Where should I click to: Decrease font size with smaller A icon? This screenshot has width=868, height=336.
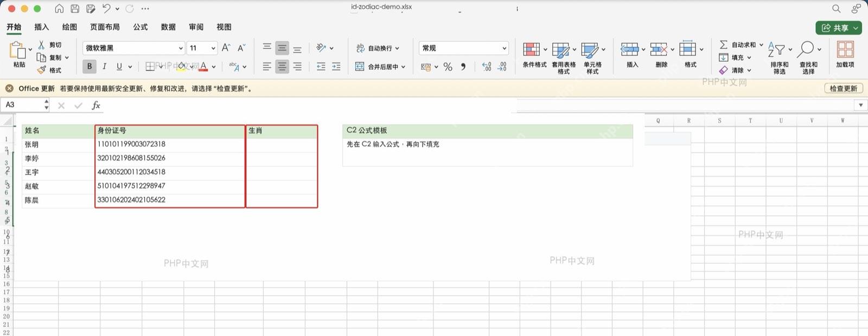click(241, 48)
